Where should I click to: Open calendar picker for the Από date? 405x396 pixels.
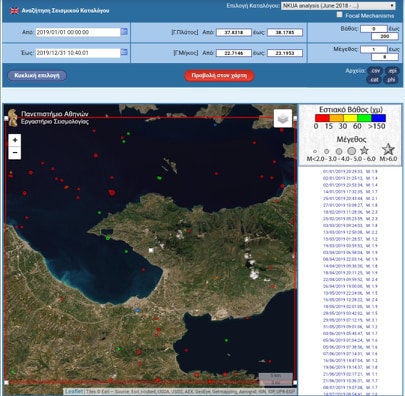tap(124, 32)
